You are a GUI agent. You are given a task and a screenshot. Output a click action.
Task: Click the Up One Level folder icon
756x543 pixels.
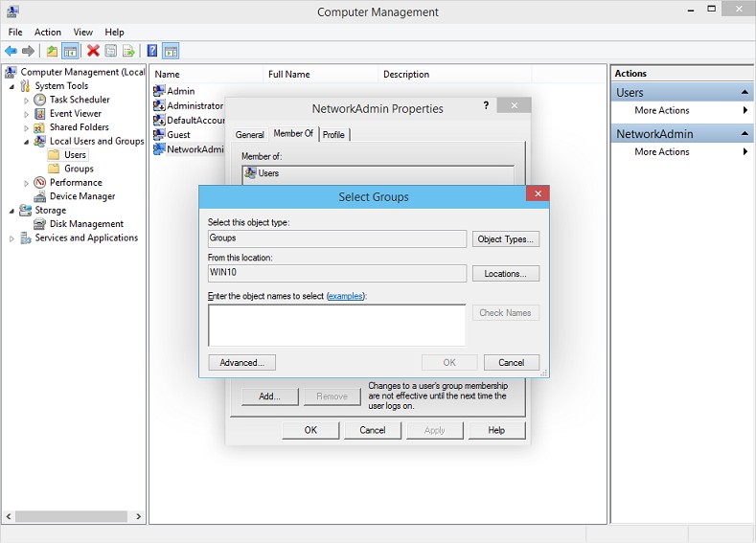point(52,51)
